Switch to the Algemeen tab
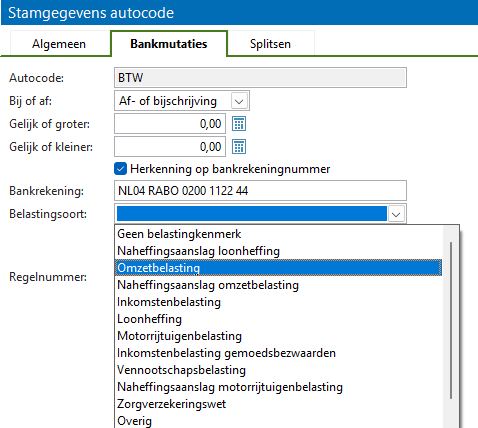Screen dimensions: 478x428 (x=59, y=44)
